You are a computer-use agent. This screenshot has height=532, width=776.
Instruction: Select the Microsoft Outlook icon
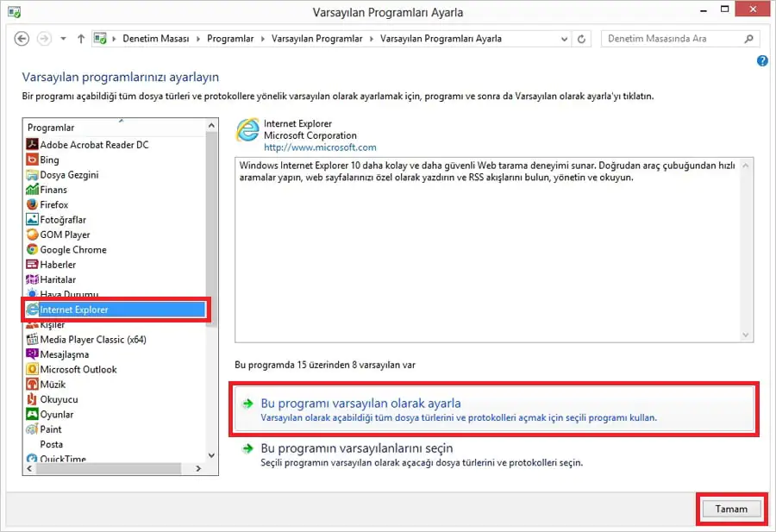click(x=32, y=369)
